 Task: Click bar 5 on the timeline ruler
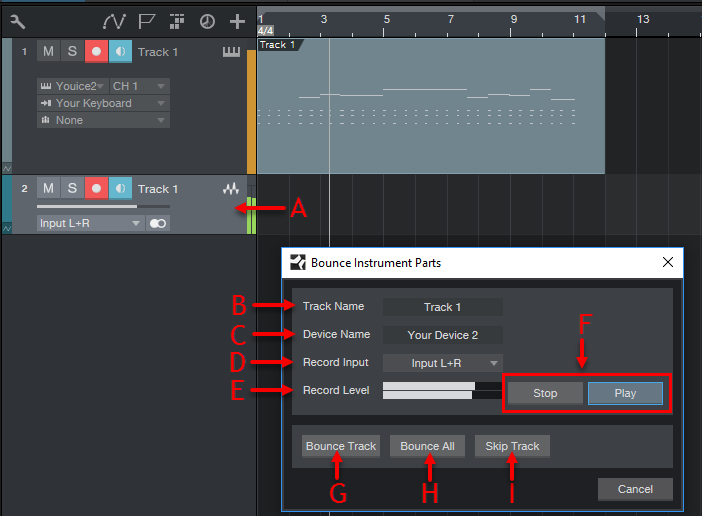[x=386, y=20]
